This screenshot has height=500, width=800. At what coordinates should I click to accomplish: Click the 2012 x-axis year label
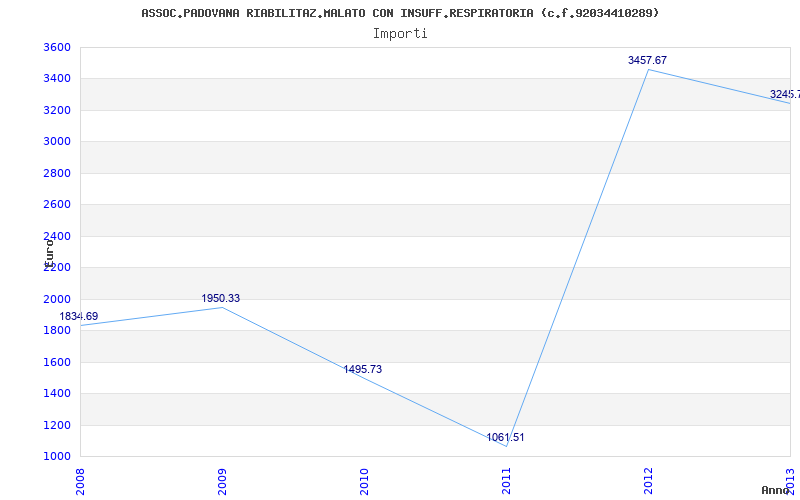[648, 481]
